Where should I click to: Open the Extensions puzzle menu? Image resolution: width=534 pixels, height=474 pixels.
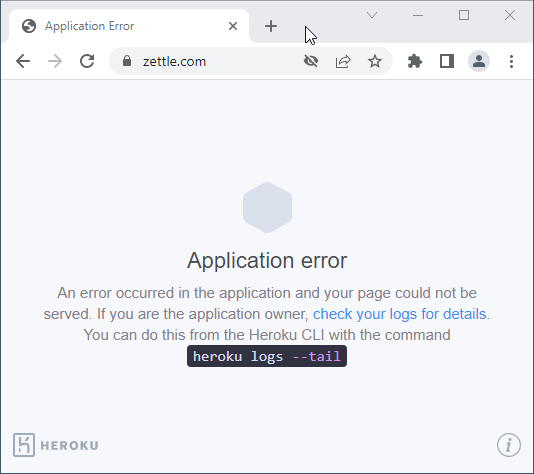click(415, 61)
